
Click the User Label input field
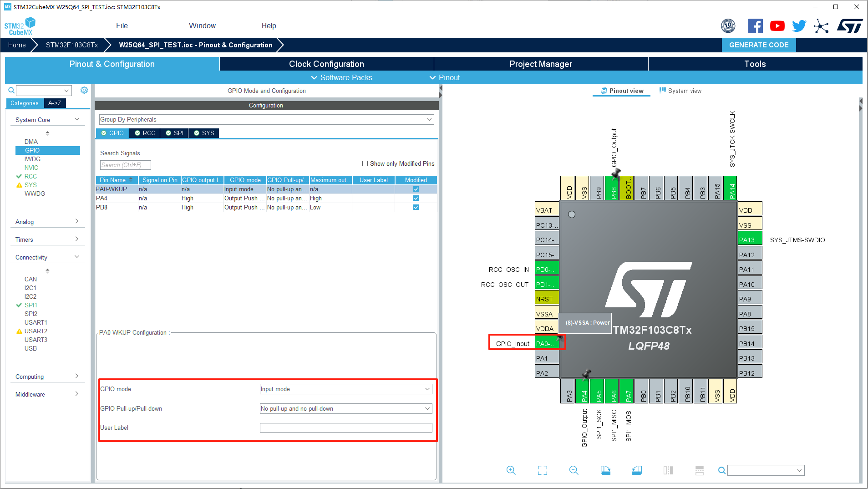346,428
